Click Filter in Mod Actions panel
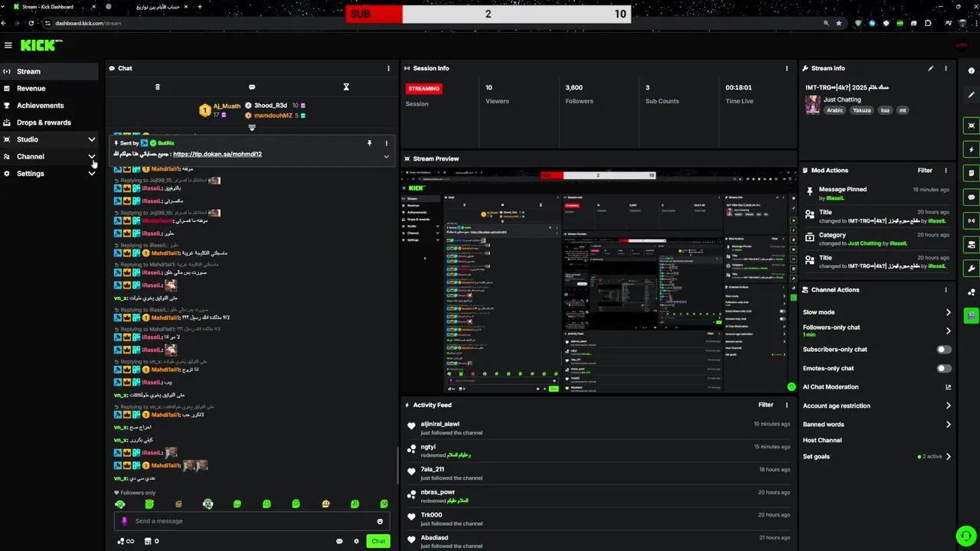Image resolution: width=980 pixels, height=551 pixels. 925,171
